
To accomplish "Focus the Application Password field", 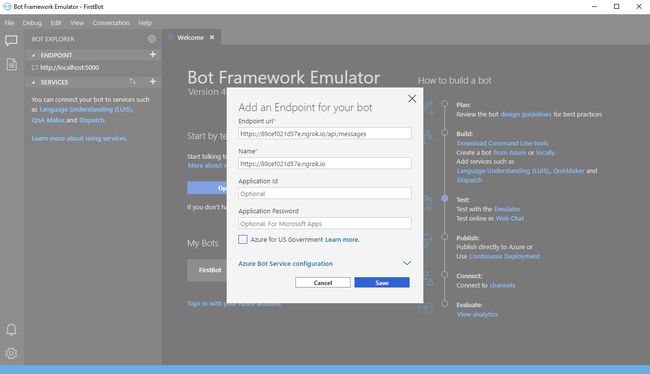I will [x=325, y=223].
